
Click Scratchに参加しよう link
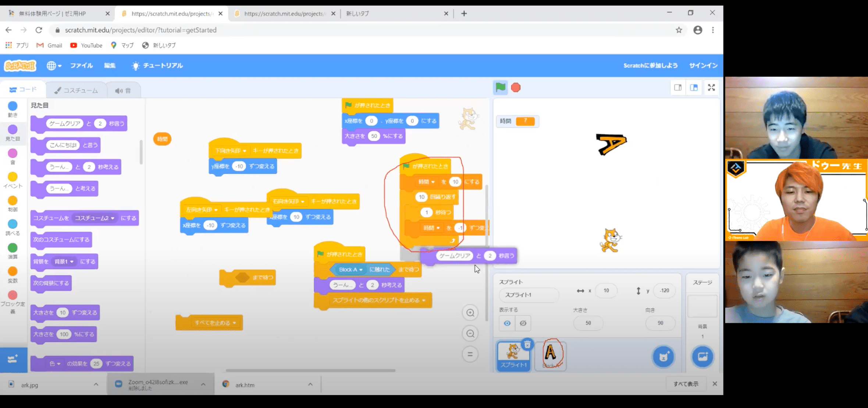pos(650,66)
